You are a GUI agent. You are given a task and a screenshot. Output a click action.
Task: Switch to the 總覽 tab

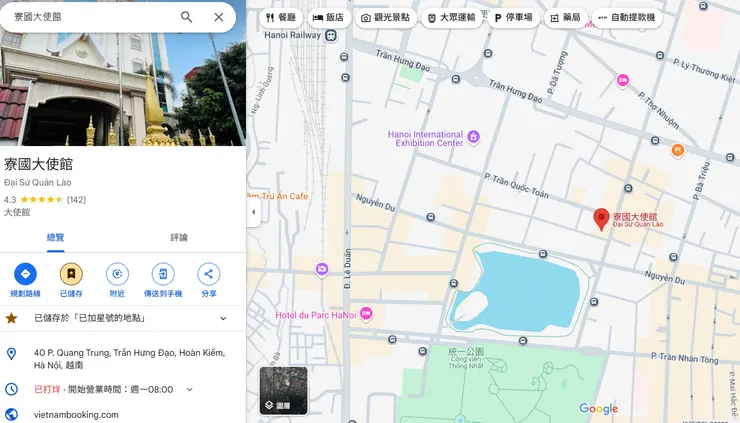55,237
